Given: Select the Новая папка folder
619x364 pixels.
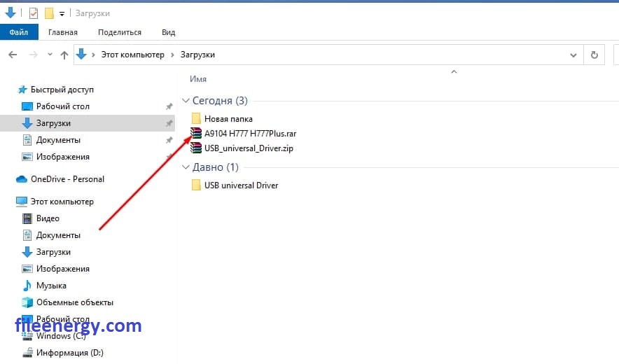Looking at the screenshot, I should click(228, 118).
